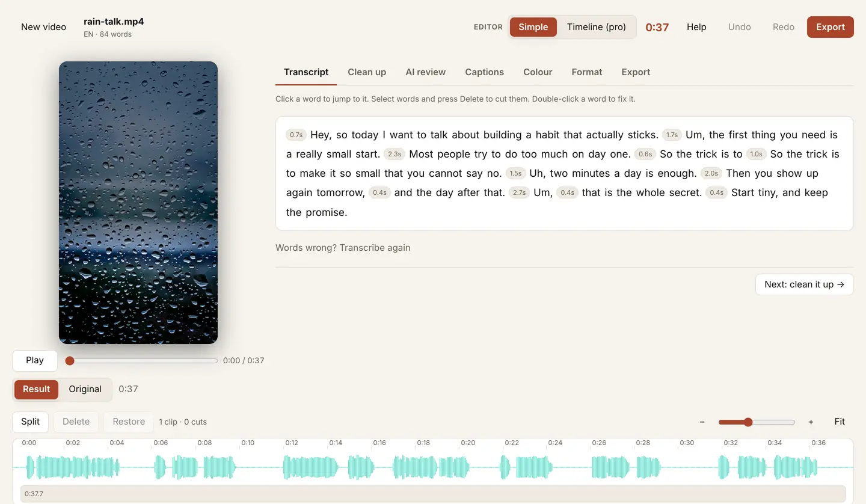Select the Result preview toggle
The image size is (866, 504).
pos(36,389)
